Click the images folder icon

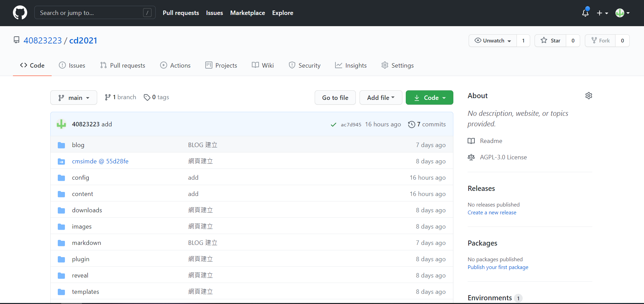click(62, 227)
